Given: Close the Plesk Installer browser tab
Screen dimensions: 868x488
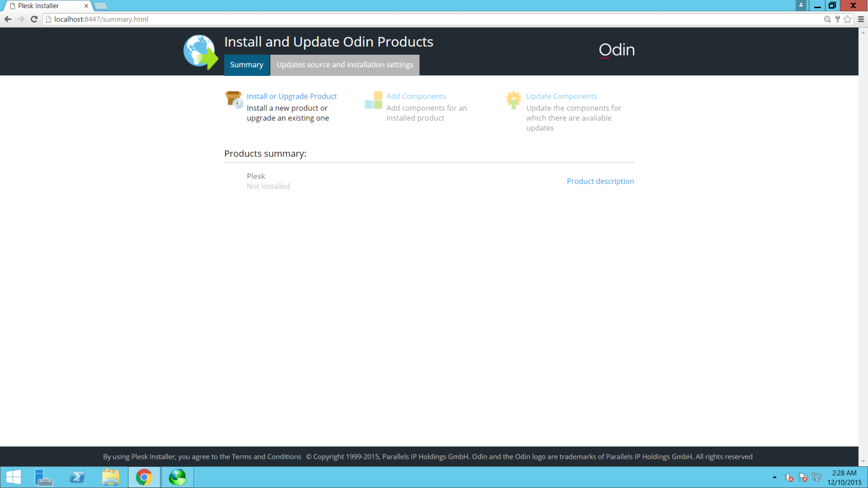Looking at the screenshot, I should coord(86,6).
